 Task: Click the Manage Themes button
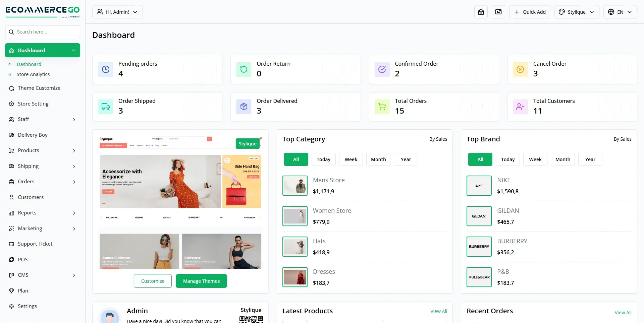(201, 281)
